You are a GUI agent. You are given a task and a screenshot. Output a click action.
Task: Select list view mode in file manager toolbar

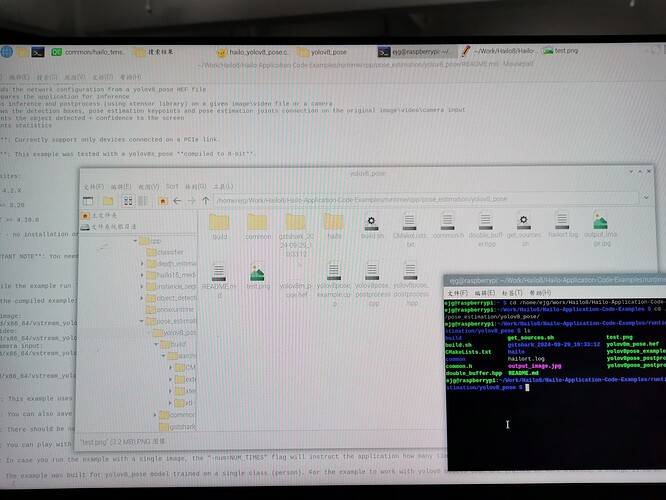(143, 201)
